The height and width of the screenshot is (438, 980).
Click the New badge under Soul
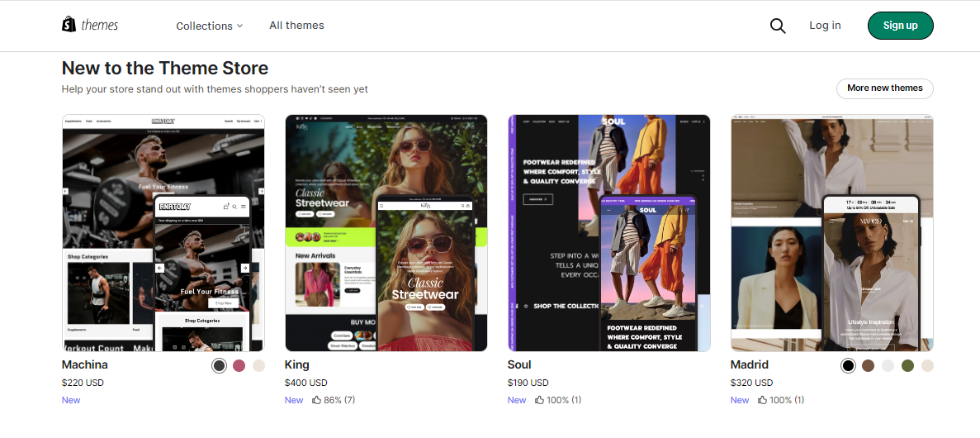[517, 400]
